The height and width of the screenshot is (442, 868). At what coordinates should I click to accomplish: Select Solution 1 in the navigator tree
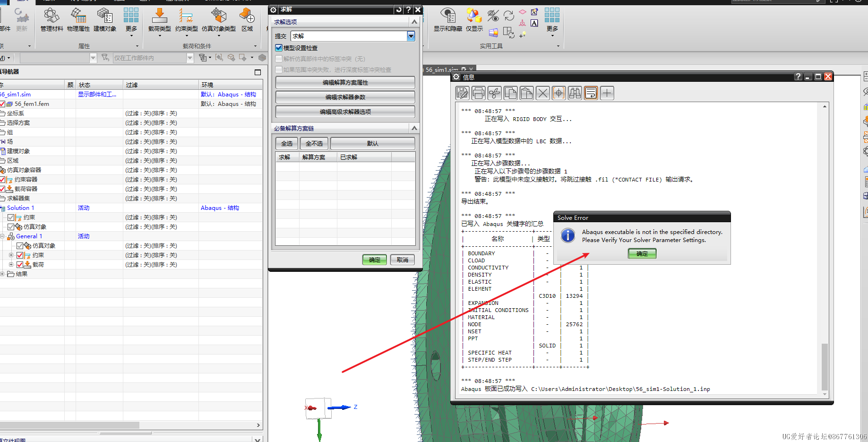click(x=20, y=208)
